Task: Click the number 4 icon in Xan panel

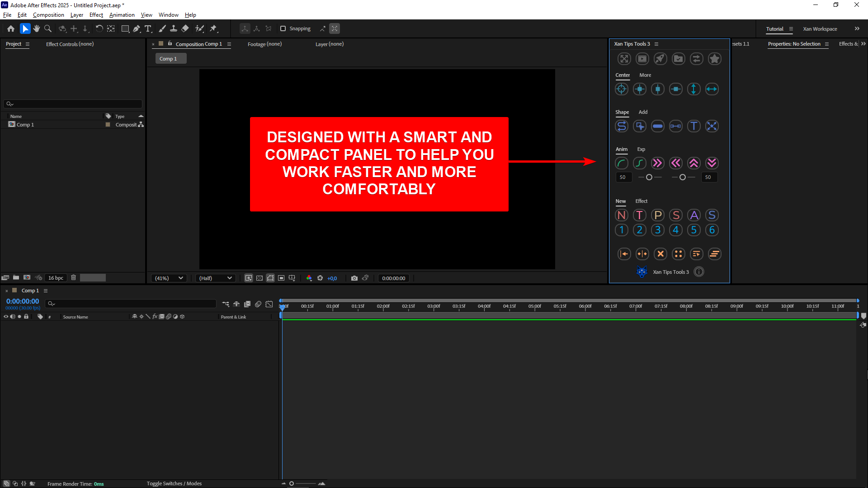Action: (x=676, y=230)
